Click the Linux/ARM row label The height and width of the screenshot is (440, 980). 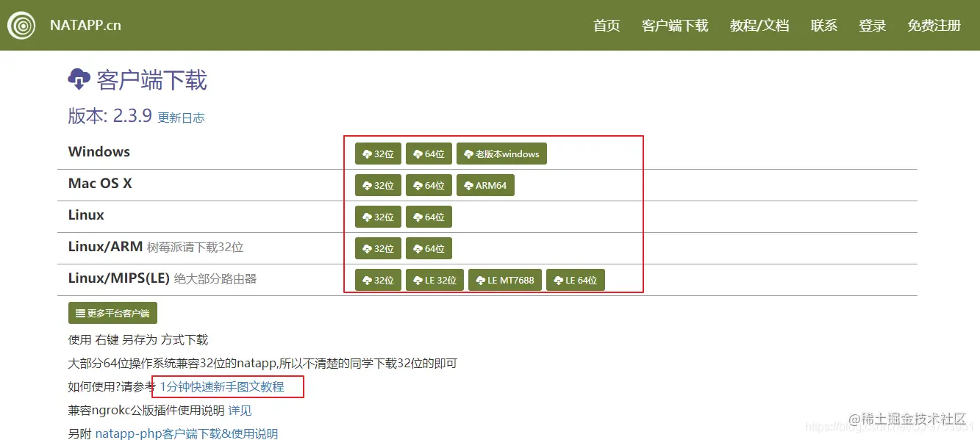click(106, 246)
